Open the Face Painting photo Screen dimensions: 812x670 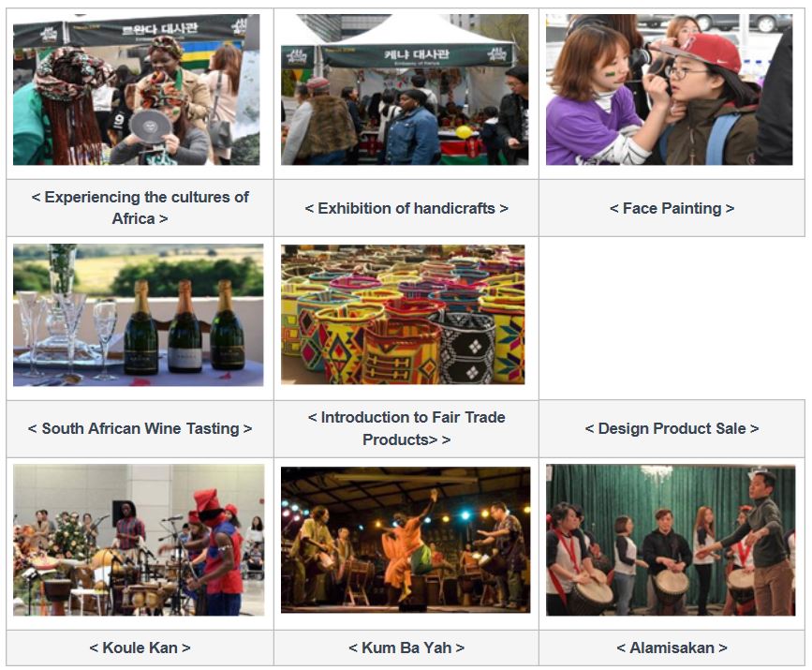click(x=669, y=90)
